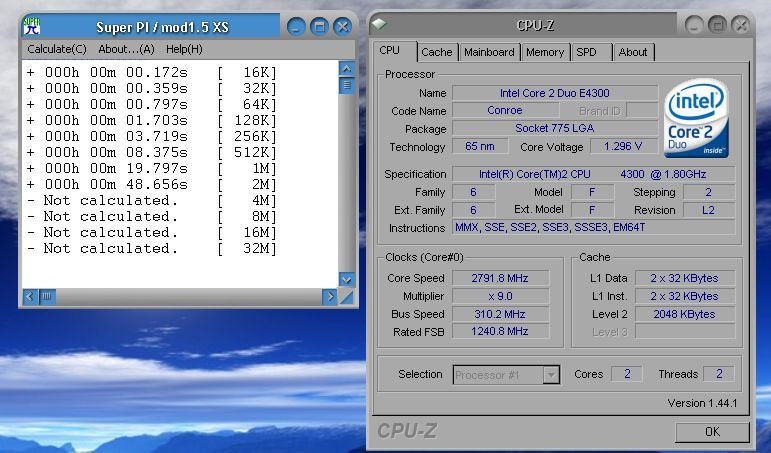771x453 pixels.
Task: Close the CPU-Z window
Action: pos(740,25)
